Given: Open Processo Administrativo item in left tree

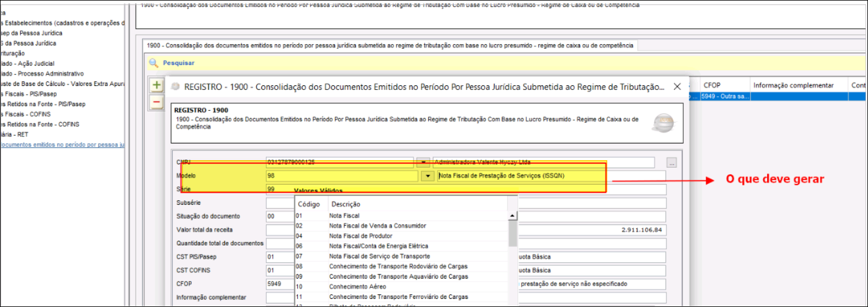Looking at the screenshot, I should (x=42, y=74).
